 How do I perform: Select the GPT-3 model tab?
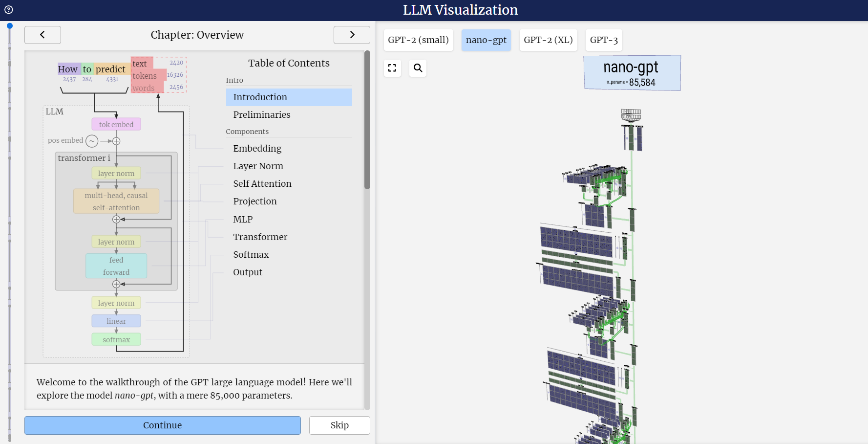pyautogui.click(x=604, y=40)
